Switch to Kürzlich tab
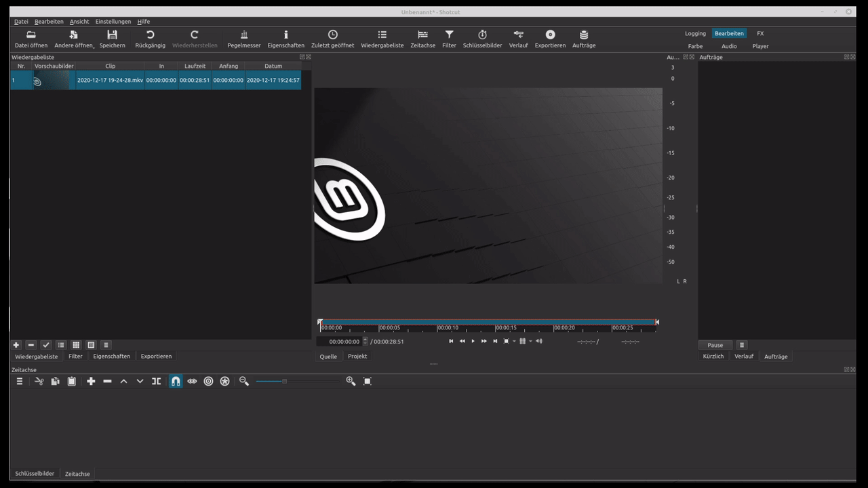The image size is (868, 488). 713,357
